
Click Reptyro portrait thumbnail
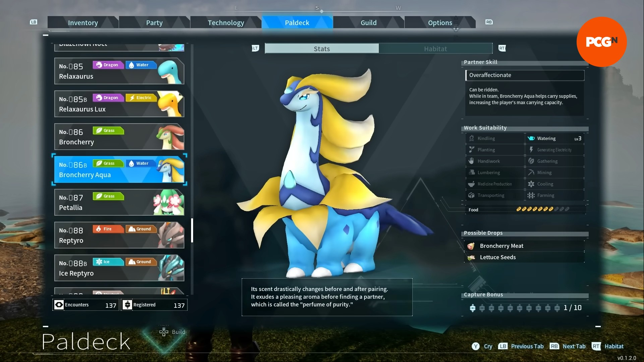point(171,235)
